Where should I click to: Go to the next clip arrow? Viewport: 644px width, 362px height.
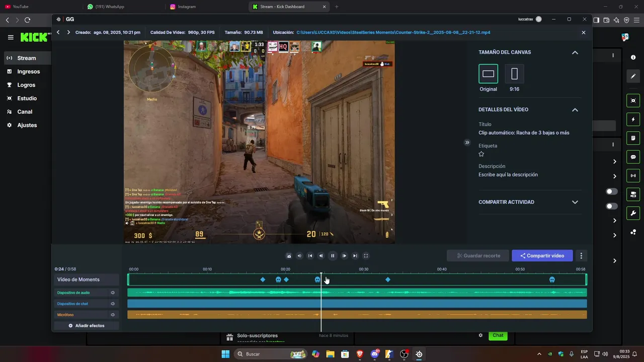[x=68, y=32]
